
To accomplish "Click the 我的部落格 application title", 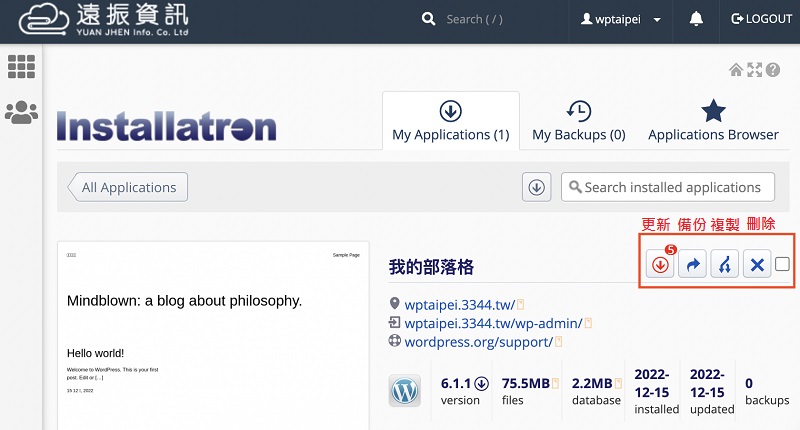I will pyautogui.click(x=431, y=267).
